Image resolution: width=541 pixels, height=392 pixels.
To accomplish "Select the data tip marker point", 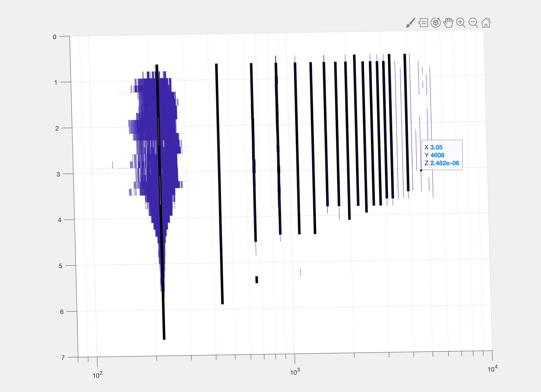I will [x=421, y=170].
